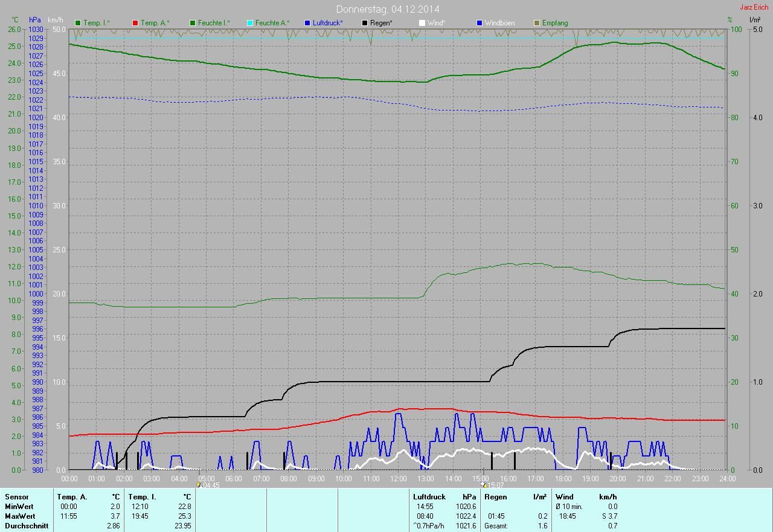Select the Sensor header in the data table

point(16,497)
